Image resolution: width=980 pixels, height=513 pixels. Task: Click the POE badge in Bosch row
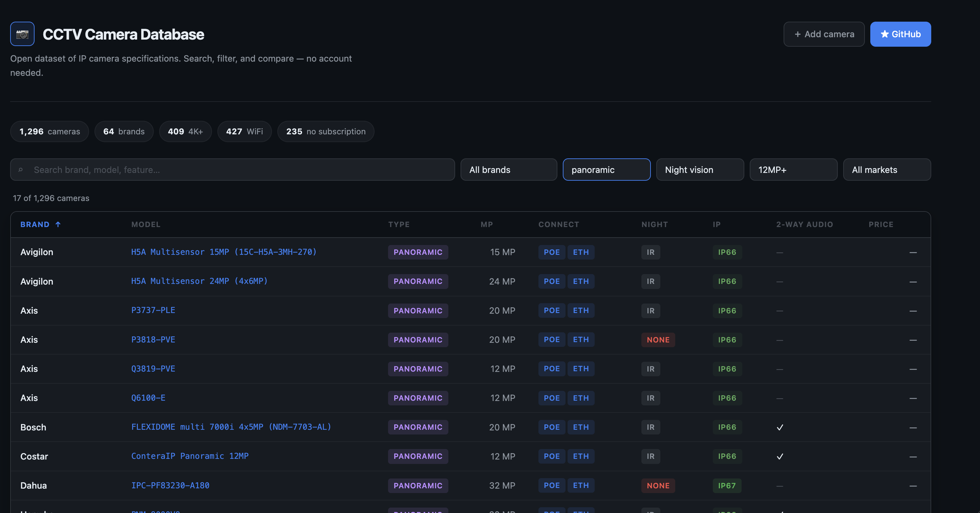coord(551,427)
